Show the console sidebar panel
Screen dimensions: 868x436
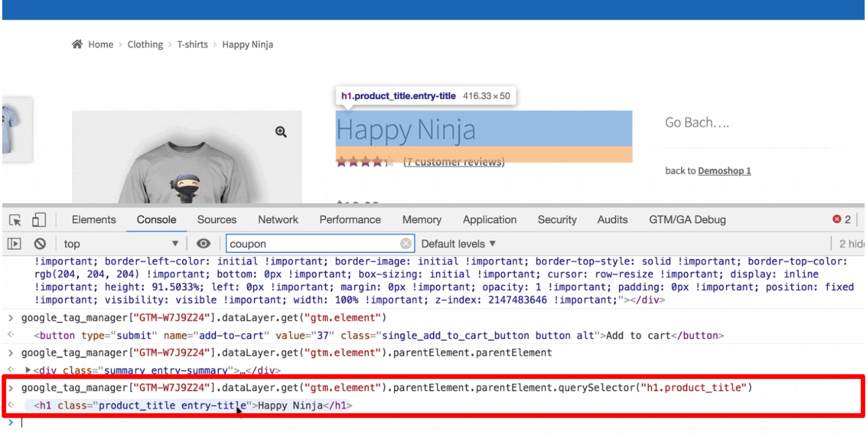[14, 243]
